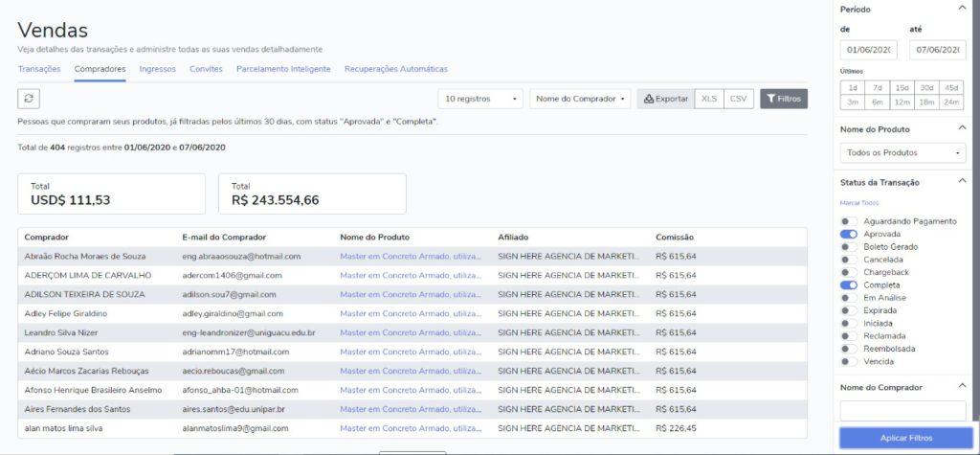Collapse the Período section
The width and height of the screenshot is (980, 455).
coord(961,8)
